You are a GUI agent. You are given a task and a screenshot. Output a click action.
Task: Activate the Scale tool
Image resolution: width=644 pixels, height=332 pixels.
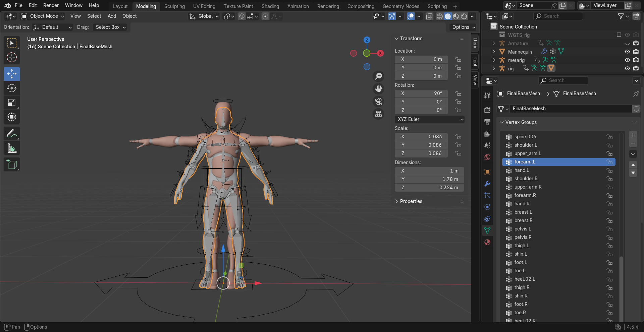pyautogui.click(x=12, y=103)
